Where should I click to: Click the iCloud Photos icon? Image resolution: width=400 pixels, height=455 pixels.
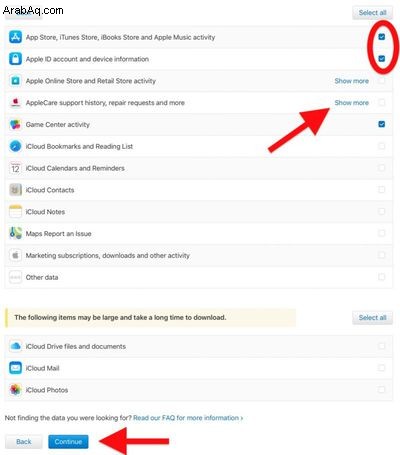tap(15, 389)
